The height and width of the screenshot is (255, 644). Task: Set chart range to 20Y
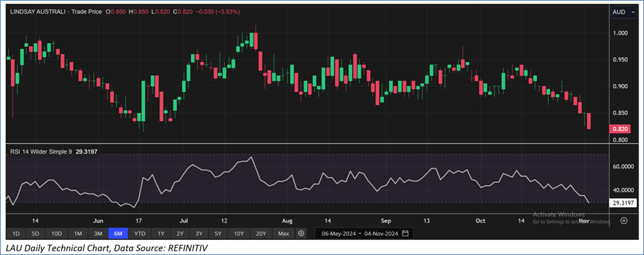coord(261,234)
